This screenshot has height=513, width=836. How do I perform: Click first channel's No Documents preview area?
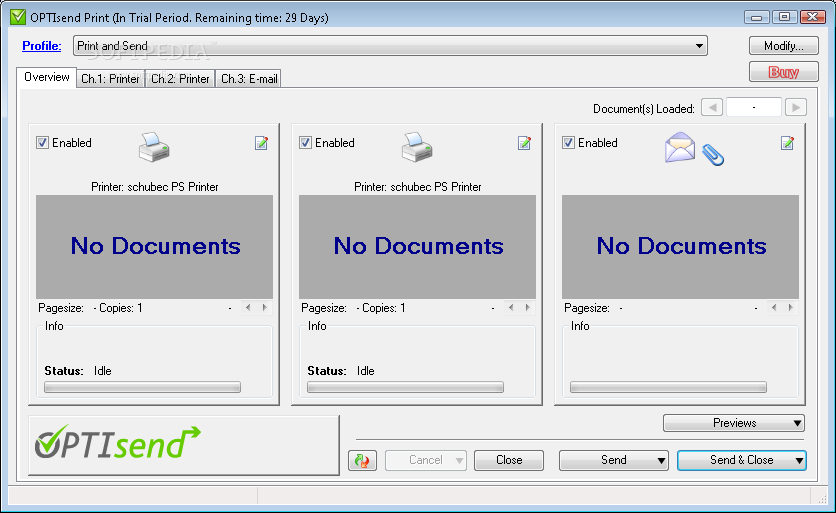(155, 247)
